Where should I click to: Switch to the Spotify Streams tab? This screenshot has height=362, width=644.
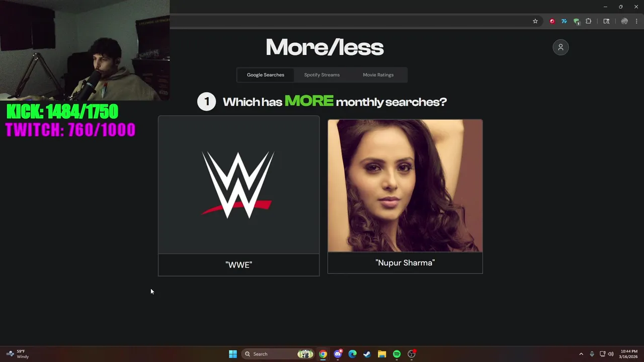(322, 75)
